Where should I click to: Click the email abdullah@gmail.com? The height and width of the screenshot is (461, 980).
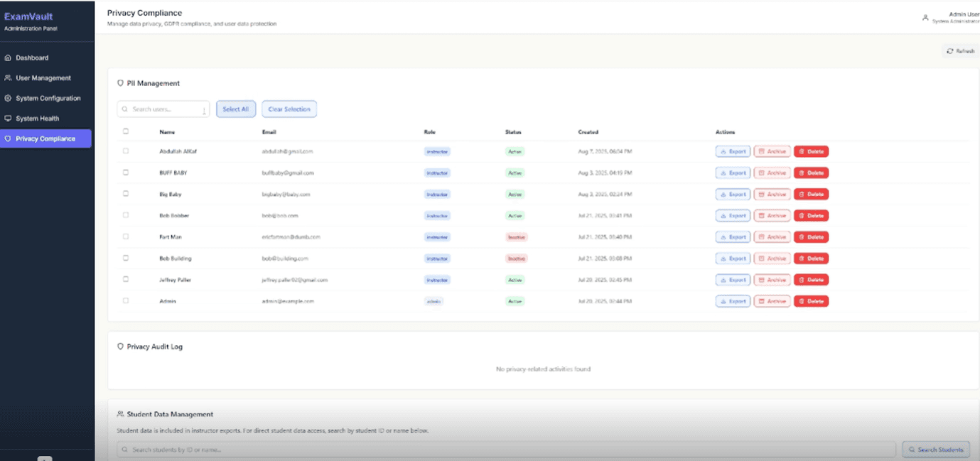(287, 152)
